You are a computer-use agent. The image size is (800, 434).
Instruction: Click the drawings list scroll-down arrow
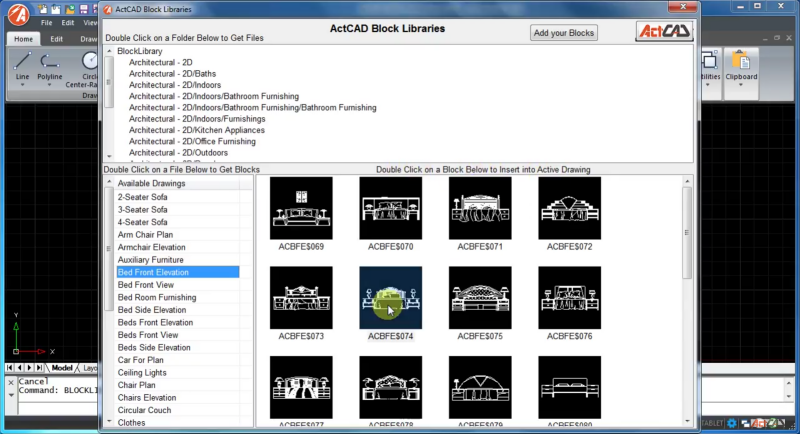109,421
